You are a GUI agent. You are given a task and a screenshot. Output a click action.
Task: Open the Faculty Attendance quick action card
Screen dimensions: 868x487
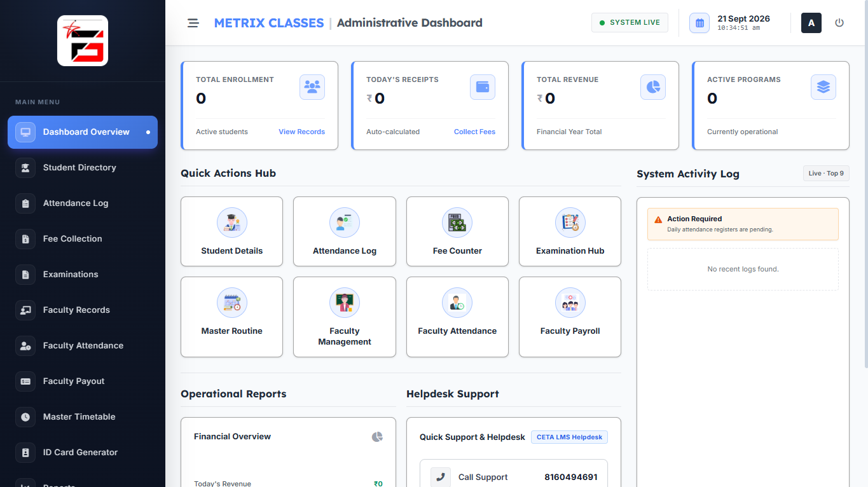point(457,317)
